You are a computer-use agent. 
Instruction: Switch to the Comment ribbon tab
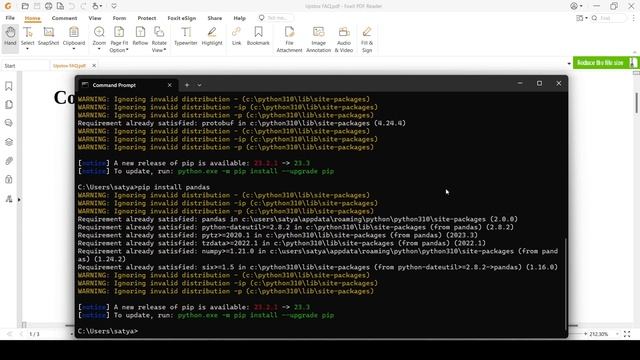click(x=64, y=18)
